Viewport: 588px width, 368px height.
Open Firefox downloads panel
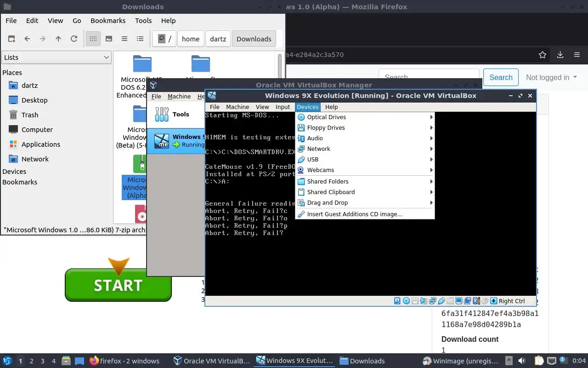tap(560, 55)
